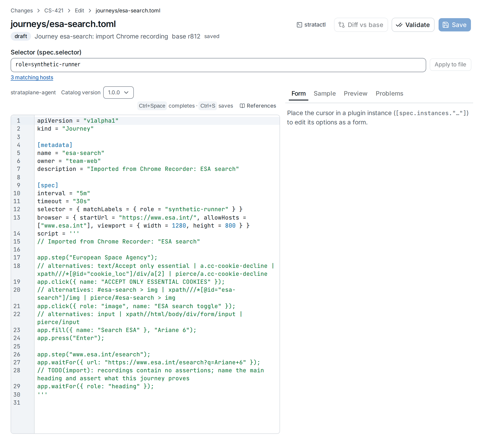Click the selector matchLabels line
The width and height of the screenshot is (482, 448).
coord(140,209)
